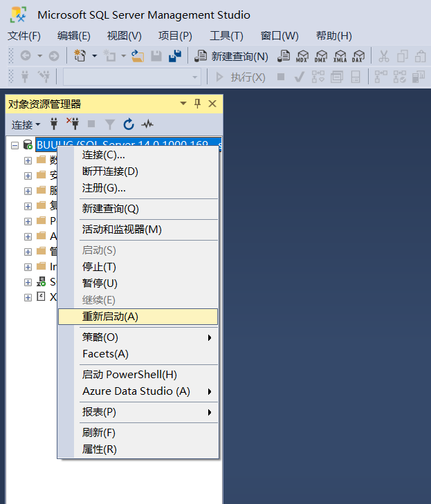Choose 启动 PowerShell(H) from context menu
This screenshot has width=431, height=504.
[138, 375]
